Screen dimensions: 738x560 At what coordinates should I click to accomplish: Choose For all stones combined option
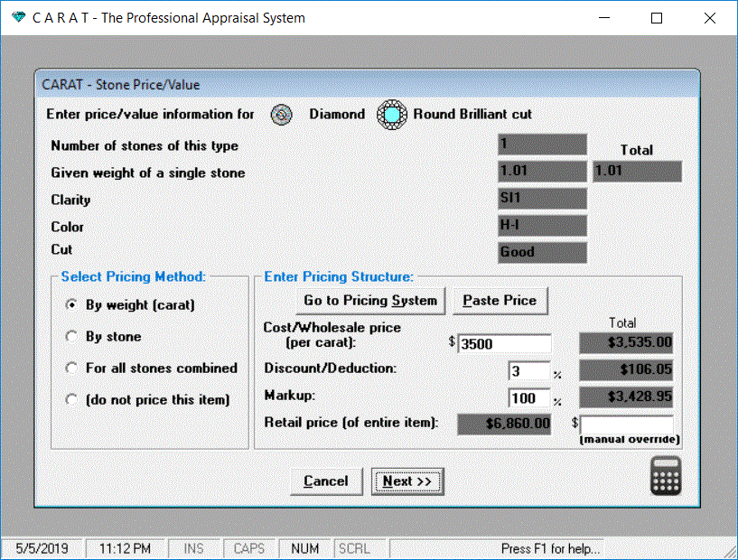coord(72,369)
